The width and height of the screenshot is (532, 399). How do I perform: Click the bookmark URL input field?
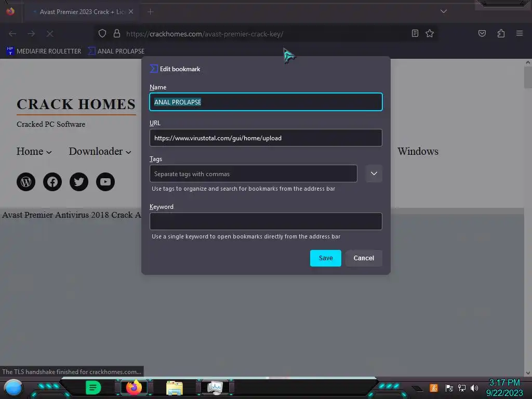[x=265, y=138]
